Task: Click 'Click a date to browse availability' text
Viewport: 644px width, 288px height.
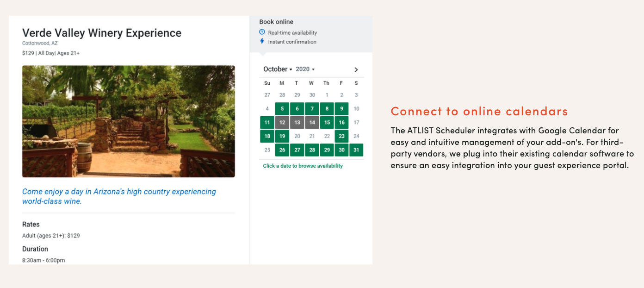Action: [303, 166]
